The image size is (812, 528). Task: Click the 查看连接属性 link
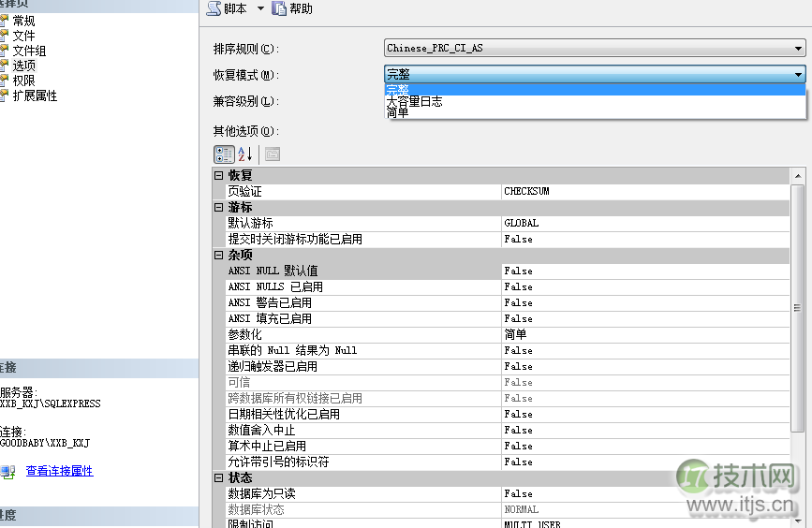(x=59, y=471)
